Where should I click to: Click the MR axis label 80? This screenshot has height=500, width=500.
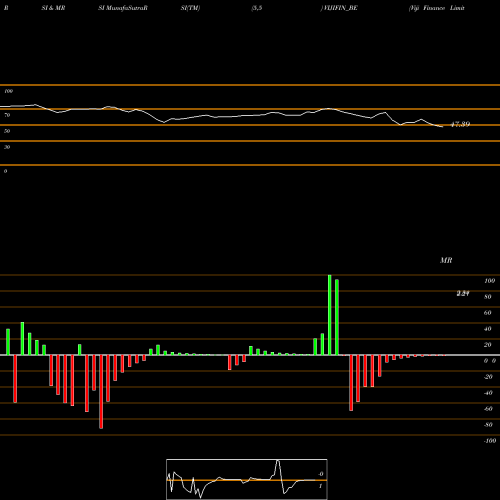pos(488,297)
